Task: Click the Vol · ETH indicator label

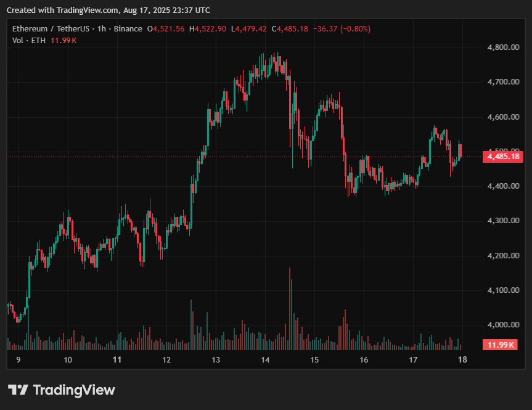Action: pyautogui.click(x=29, y=41)
